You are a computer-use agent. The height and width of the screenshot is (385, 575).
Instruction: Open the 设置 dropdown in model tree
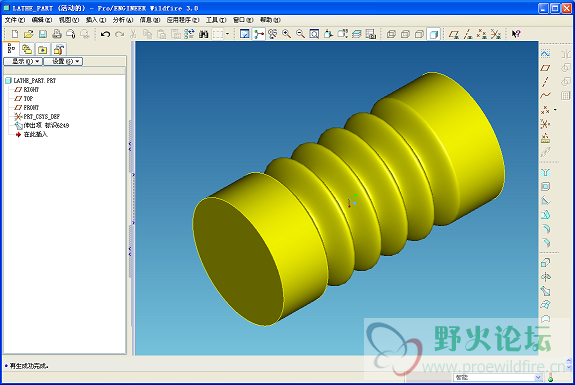(63, 61)
